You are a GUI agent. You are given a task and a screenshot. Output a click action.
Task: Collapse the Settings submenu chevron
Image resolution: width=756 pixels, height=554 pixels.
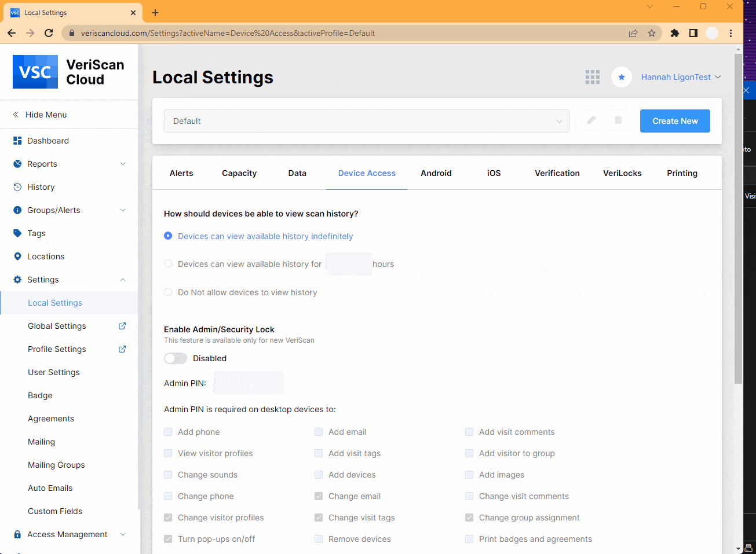click(123, 280)
